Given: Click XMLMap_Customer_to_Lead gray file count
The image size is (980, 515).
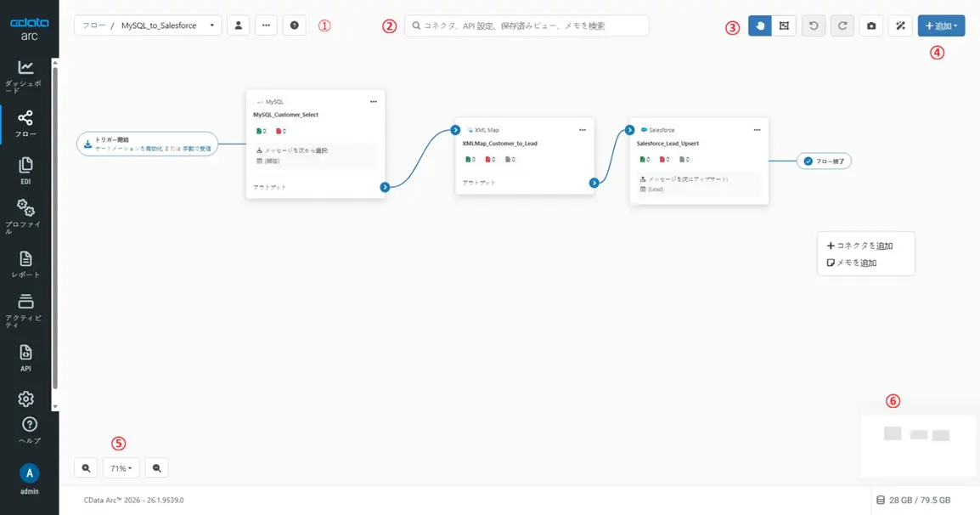Looking at the screenshot, I should [x=510, y=160].
